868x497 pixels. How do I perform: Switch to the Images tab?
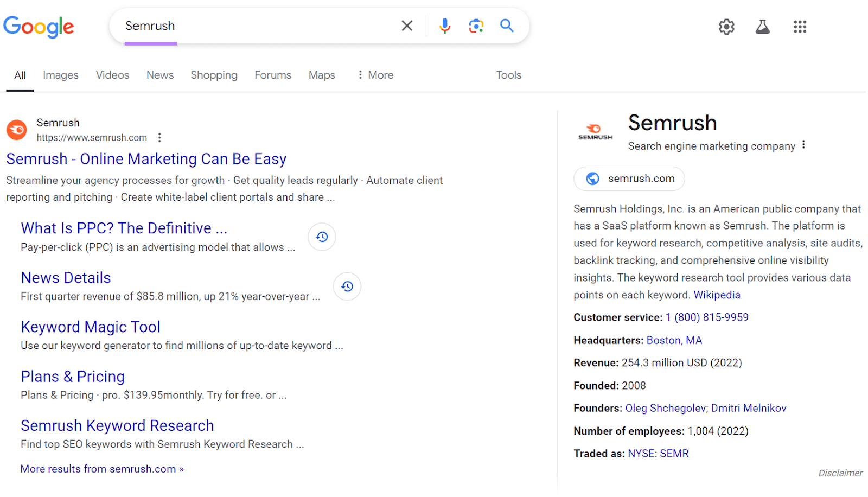coord(60,75)
